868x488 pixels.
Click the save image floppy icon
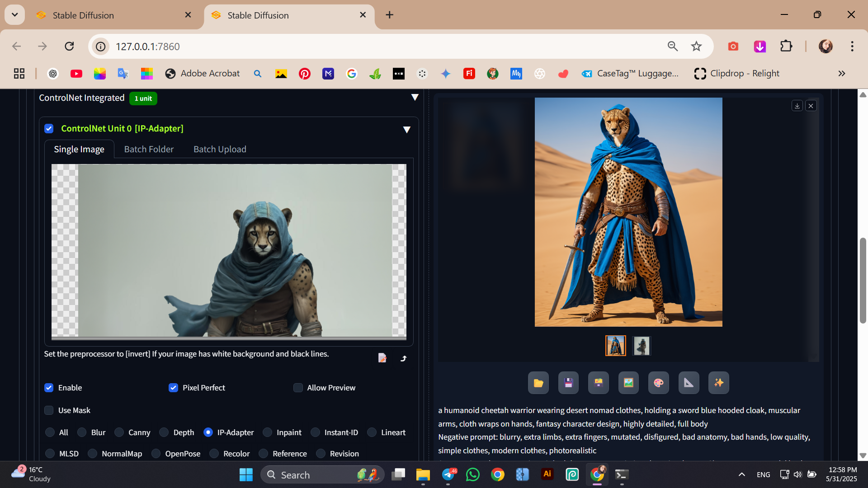pos(568,383)
